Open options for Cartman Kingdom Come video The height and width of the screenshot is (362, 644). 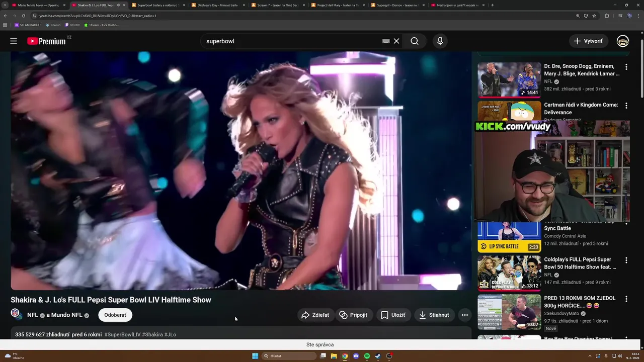click(x=626, y=106)
